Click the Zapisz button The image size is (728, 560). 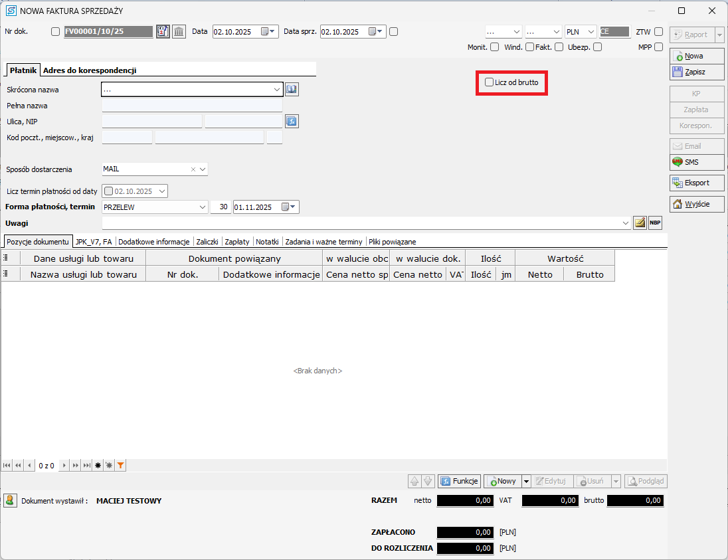pos(695,72)
